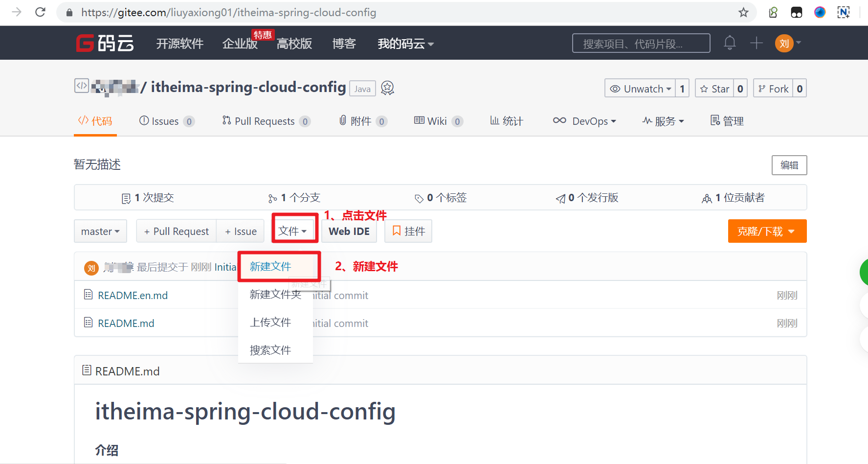Focus the 搜索项目、代码片段 search box
Screen dimensions: 868x464
point(641,44)
